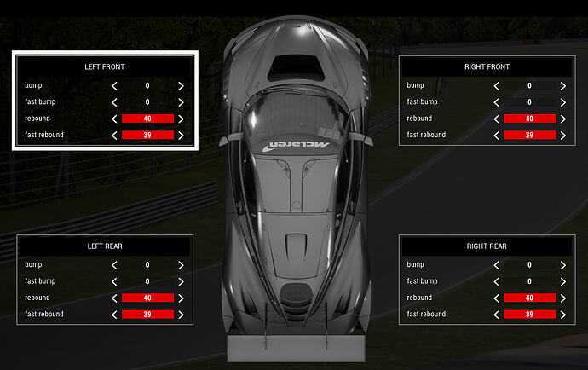Select the LEFT REAR panel header
Screen dimensions: 588x370
tap(105, 246)
